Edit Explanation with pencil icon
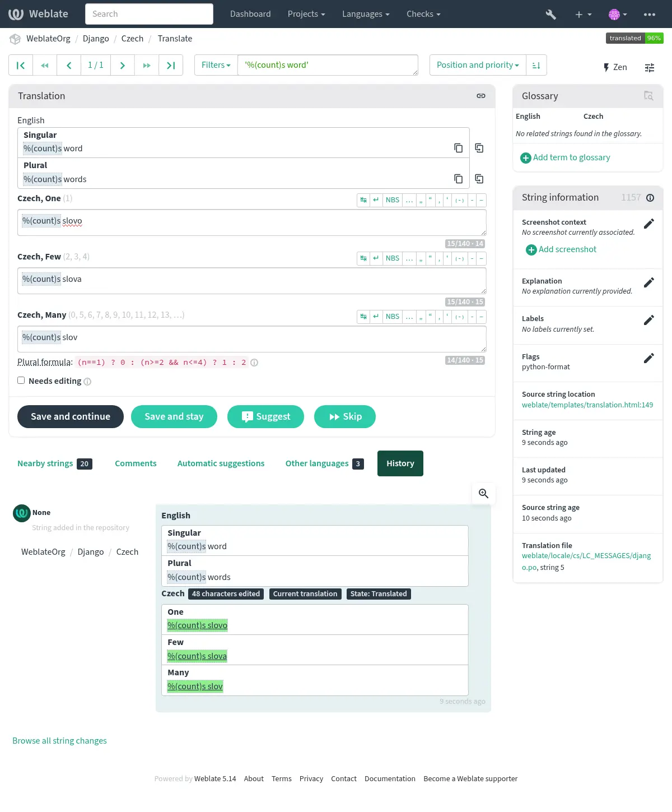 click(649, 282)
